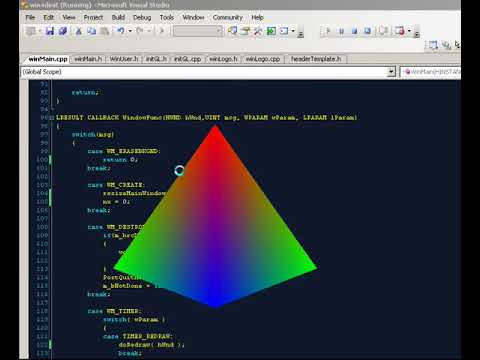Open the Window menu

(x=193, y=17)
